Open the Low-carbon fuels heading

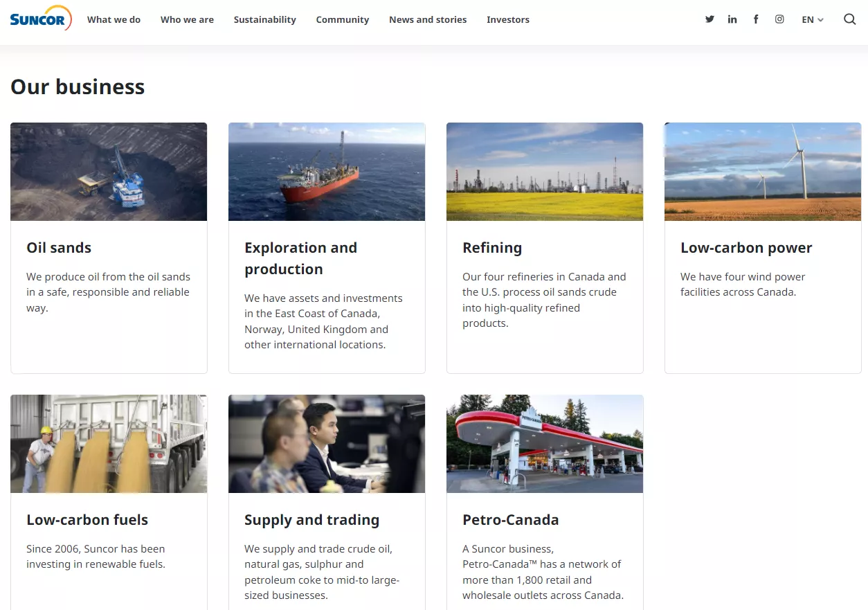pos(87,520)
